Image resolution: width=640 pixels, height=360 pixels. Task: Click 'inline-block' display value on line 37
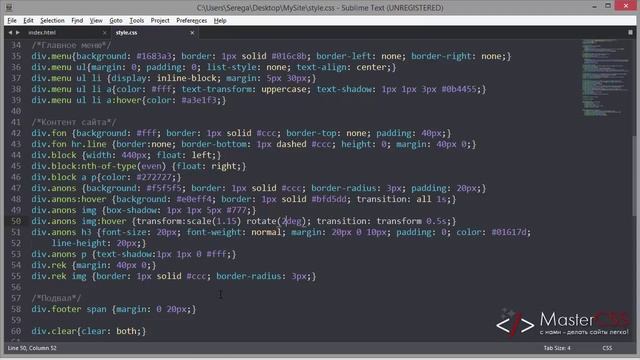point(187,78)
